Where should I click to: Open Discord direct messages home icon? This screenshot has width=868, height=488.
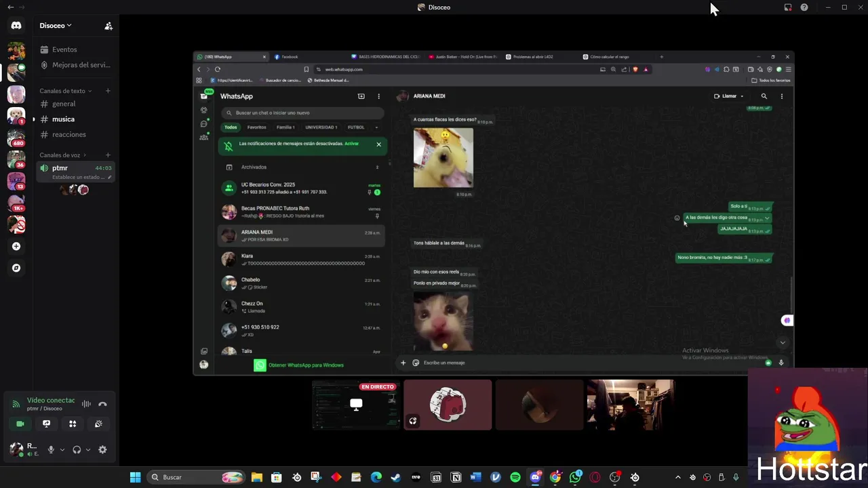pos(16,26)
